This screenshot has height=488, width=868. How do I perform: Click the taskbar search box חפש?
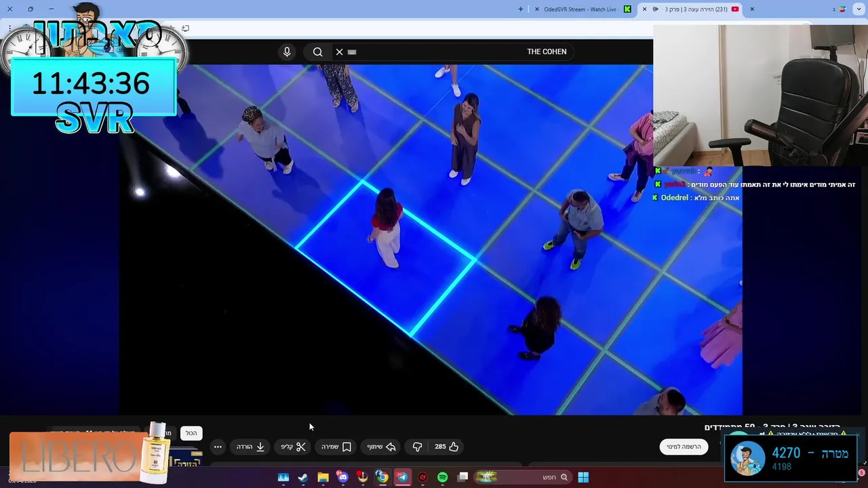pyautogui.click(x=522, y=477)
